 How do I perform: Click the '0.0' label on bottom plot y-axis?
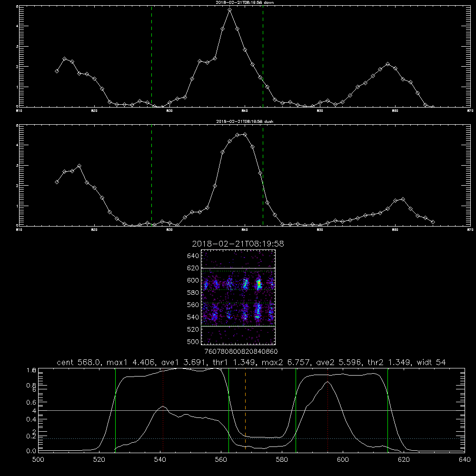(31, 451)
